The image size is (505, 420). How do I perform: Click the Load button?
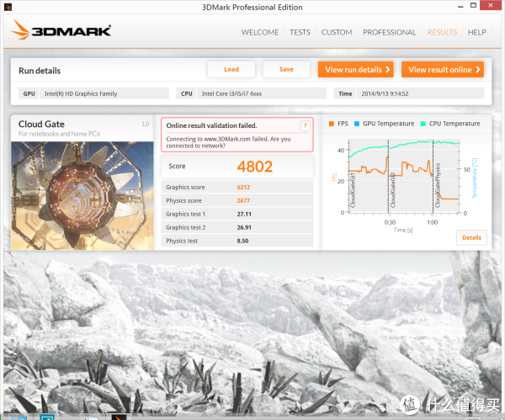coord(231,69)
